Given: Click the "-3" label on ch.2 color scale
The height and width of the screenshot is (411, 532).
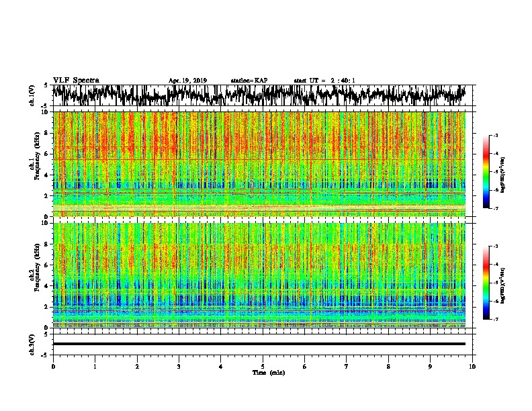Looking at the screenshot, I should click(495, 246).
